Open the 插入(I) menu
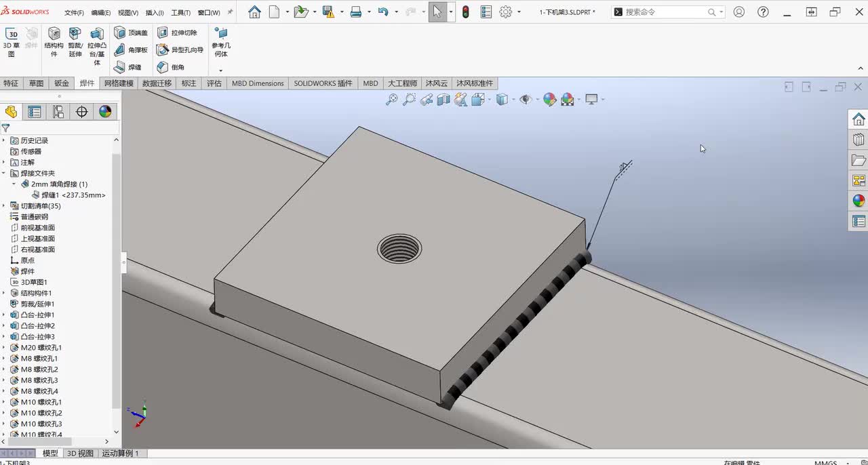868x465 pixels. (x=155, y=13)
